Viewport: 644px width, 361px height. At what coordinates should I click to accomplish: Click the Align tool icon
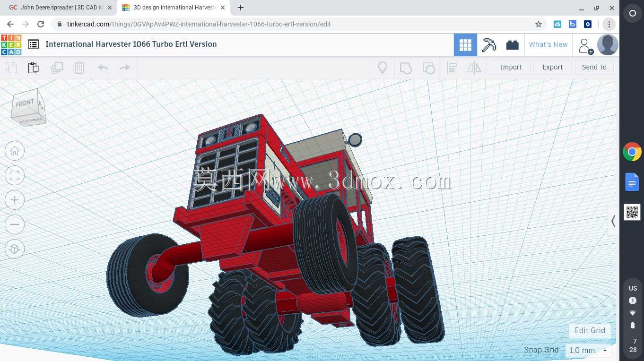click(452, 68)
